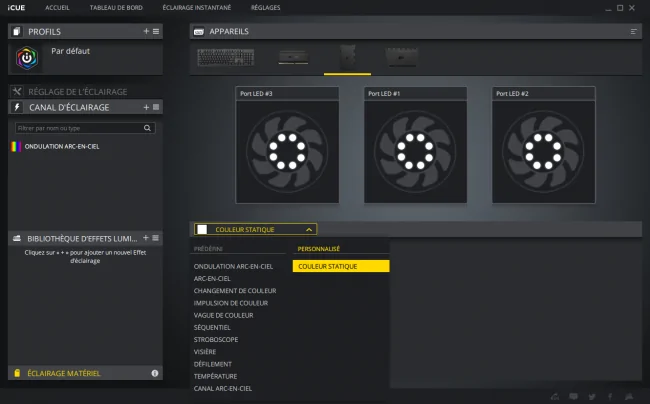Open the CANAL D'ÉCLAIRAGE list menu
This screenshot has width=650, height=404.
156,107
